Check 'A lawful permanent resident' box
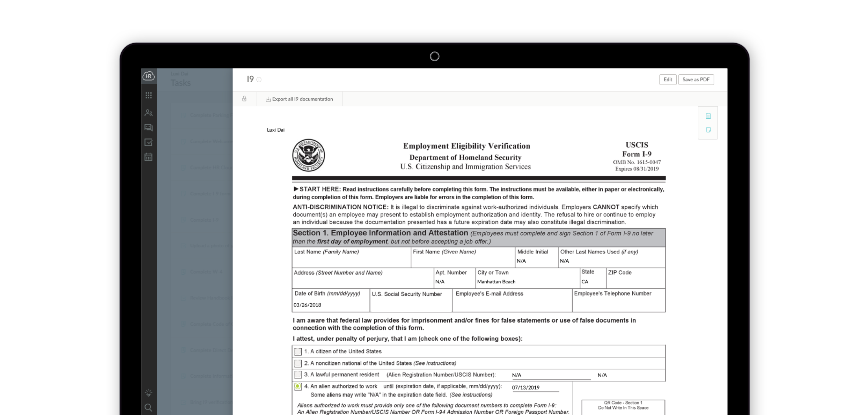868x415 pixels. [x=298, y=375]
